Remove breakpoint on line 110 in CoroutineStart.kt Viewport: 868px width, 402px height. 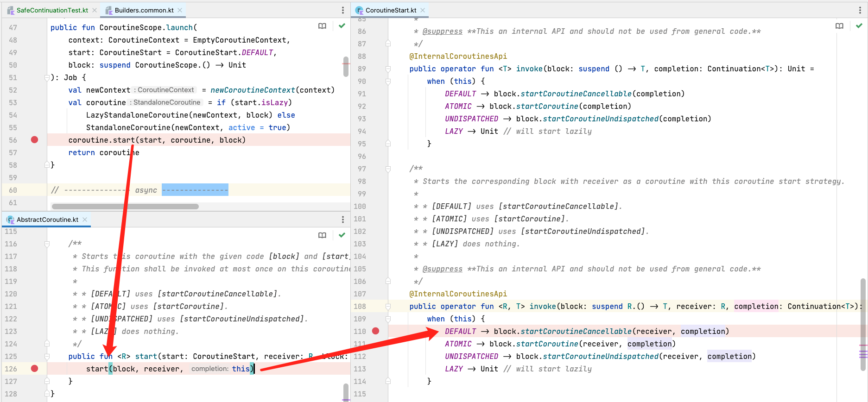coord(376,331)
